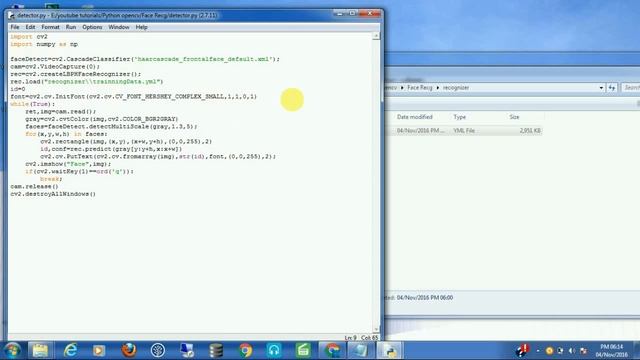Screen dimensions: 640x360
Task: Launch Internet Explorer from the taskbar
Action: 70,350
